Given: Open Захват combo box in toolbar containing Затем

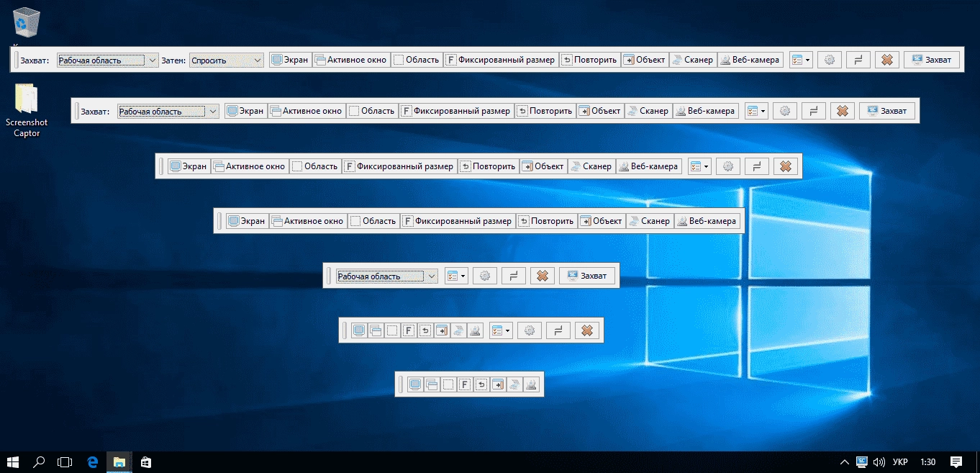Looking at the screenshot, I should tap(107, 60).
